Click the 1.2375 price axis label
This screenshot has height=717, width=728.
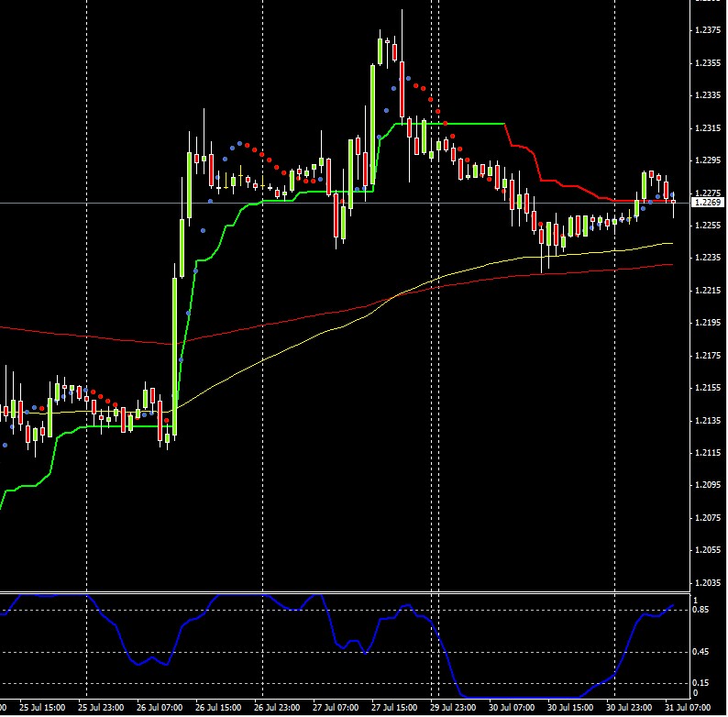(708, 30)
